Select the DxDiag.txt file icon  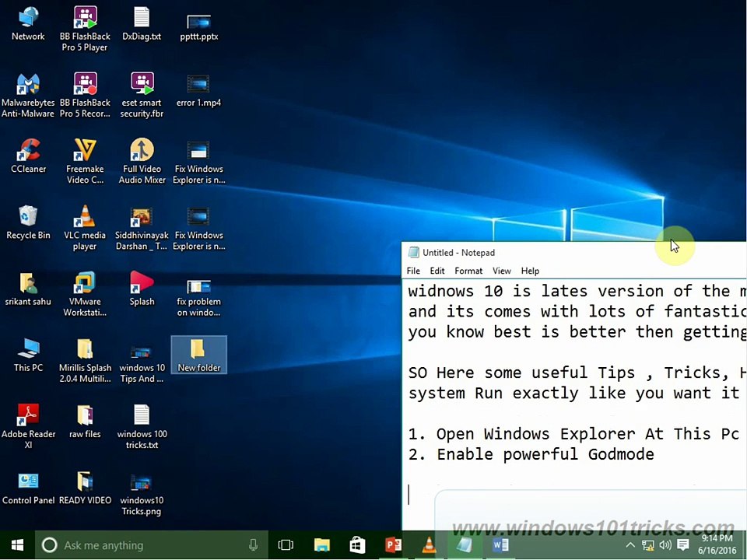[142, 25]
